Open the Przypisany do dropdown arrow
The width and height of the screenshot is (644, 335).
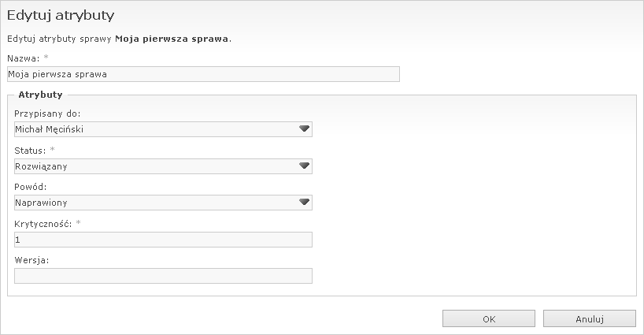click(305, 129)
